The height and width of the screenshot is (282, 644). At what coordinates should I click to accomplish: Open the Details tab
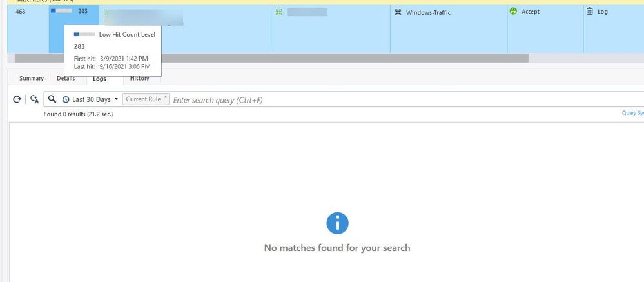click(66, 78)
